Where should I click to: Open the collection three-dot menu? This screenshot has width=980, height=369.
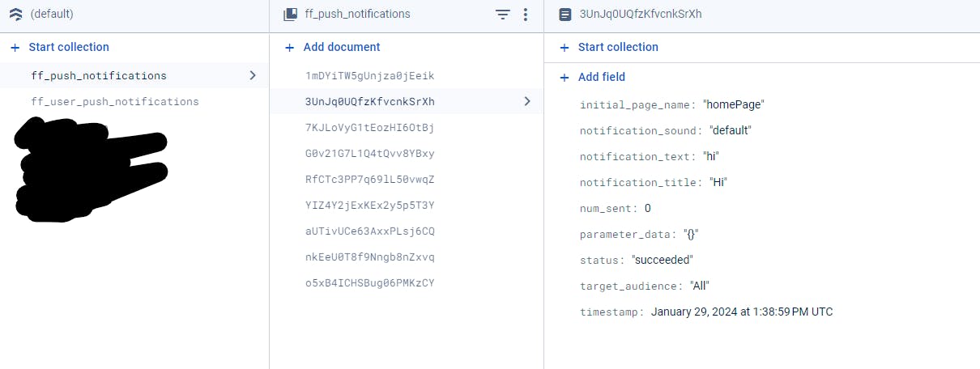pos(526,15)
